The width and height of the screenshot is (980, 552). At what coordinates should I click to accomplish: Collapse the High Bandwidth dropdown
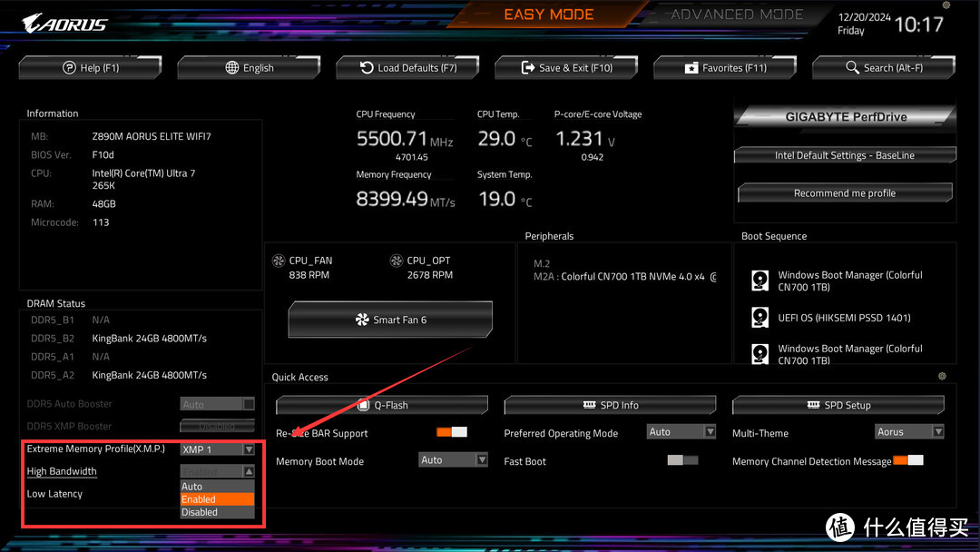(x=218, y=471)
